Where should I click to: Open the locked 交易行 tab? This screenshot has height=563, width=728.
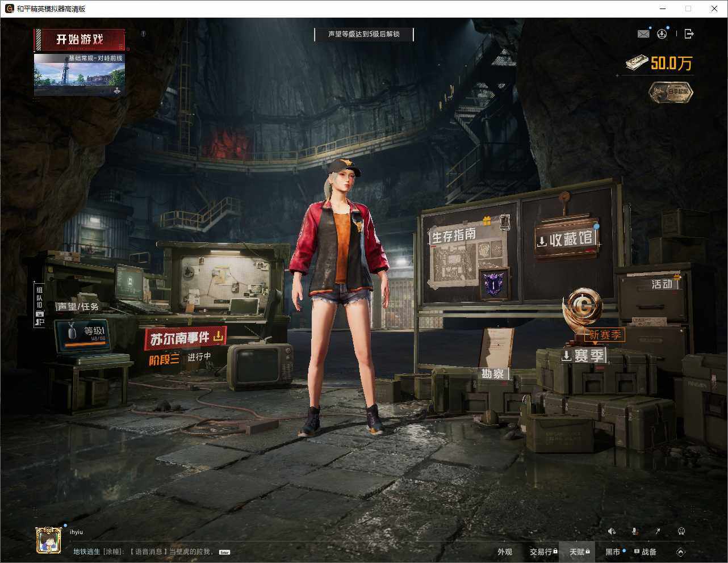point(543,552)
